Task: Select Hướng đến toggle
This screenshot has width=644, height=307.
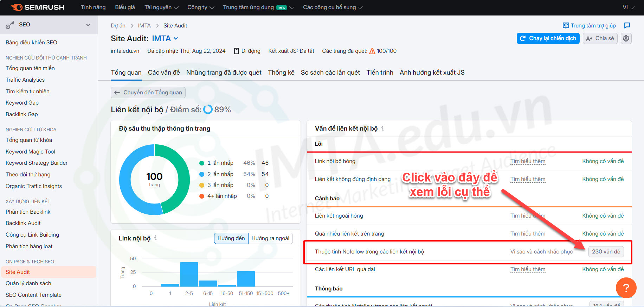Action: point(231,238)
